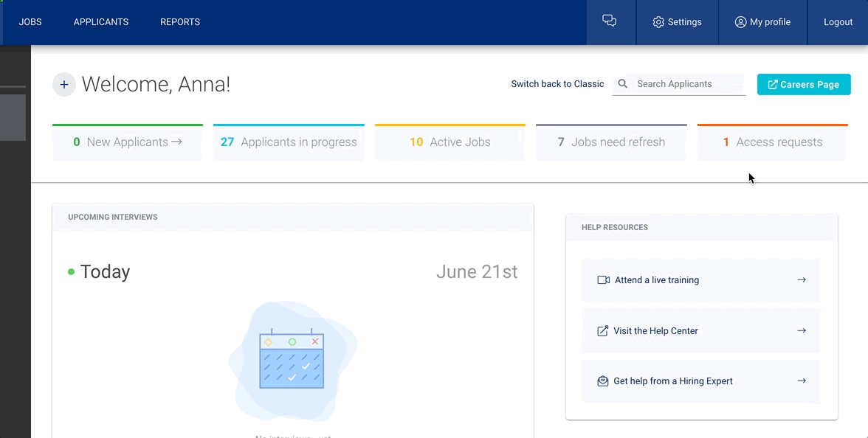Click arrow next to Visit the Help Center
The image size is (868, 438).
[802, 331]
